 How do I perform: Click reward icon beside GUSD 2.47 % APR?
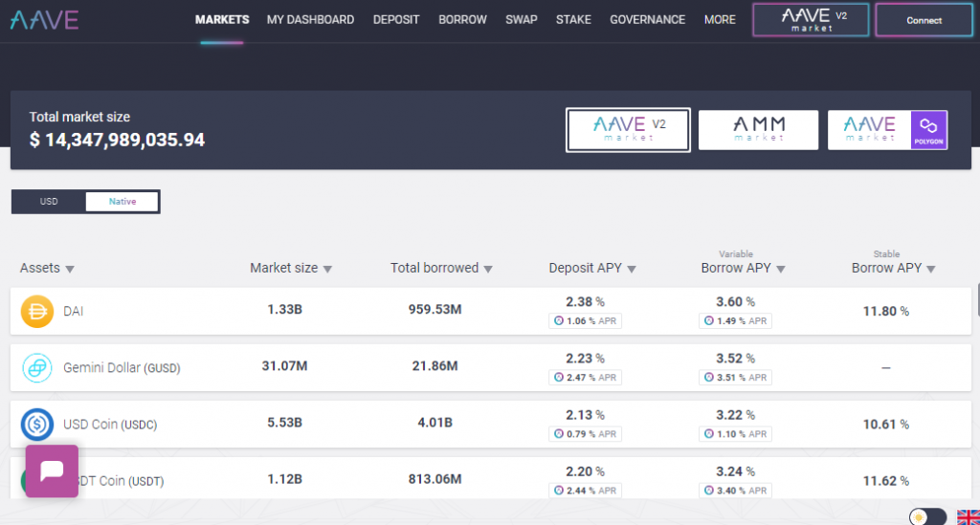pyautogui.click(x=559, y=377)
